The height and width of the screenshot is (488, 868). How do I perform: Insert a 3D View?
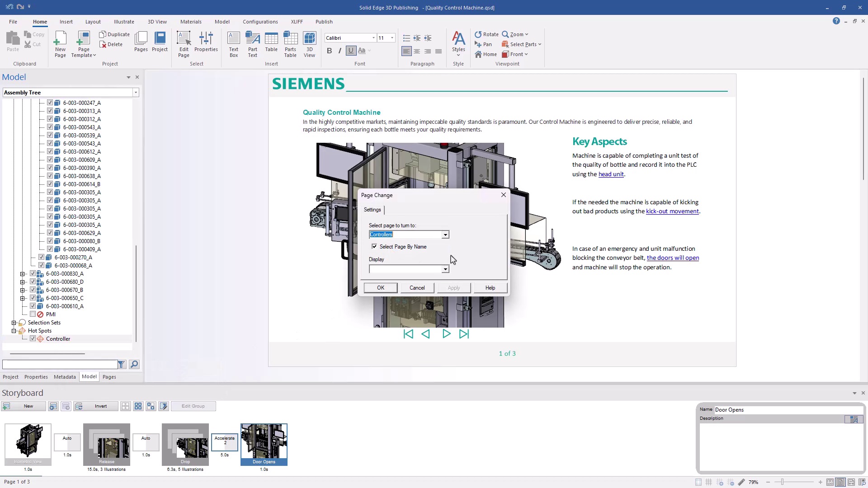[x=310, y=44]
